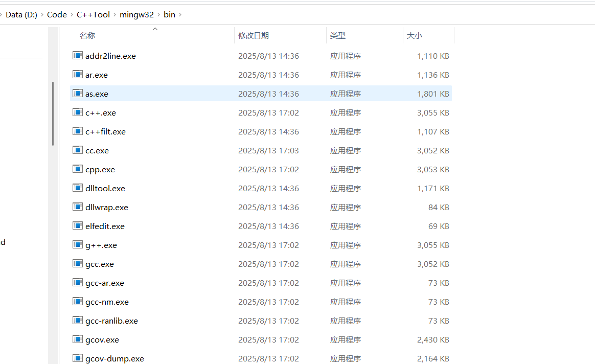The height and width of the screenshot is (364, 595).
Task: Expand the chevron after C++Tool
Action: (115, 15)
